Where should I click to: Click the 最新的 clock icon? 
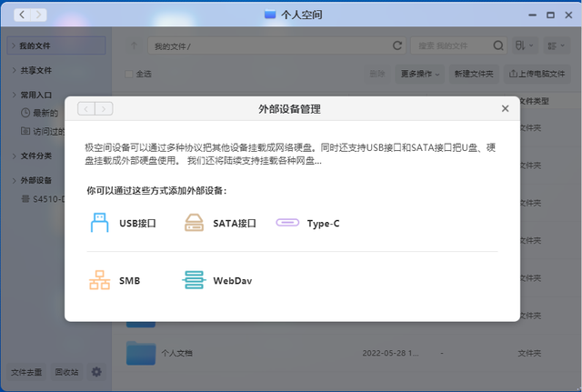[x=25, y=113]
